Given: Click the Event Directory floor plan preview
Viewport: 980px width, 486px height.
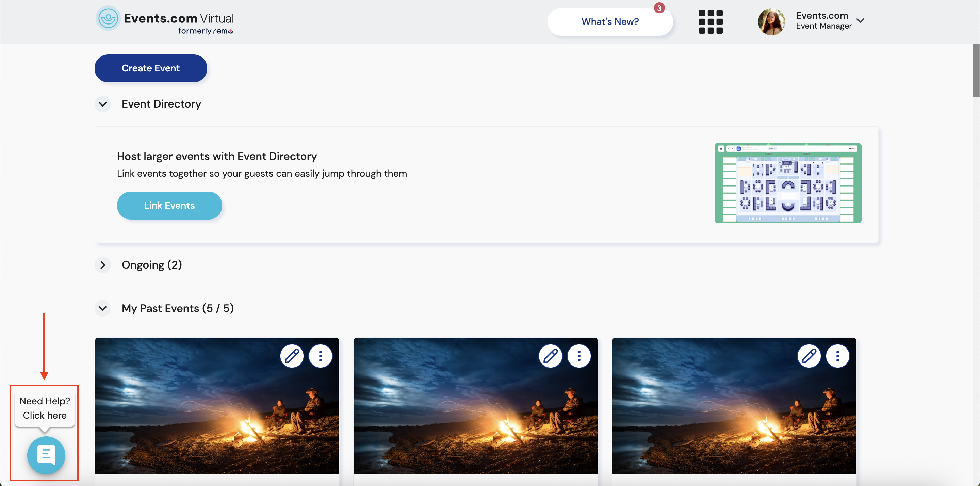Looking at the screenshot, I should (787, 183).
